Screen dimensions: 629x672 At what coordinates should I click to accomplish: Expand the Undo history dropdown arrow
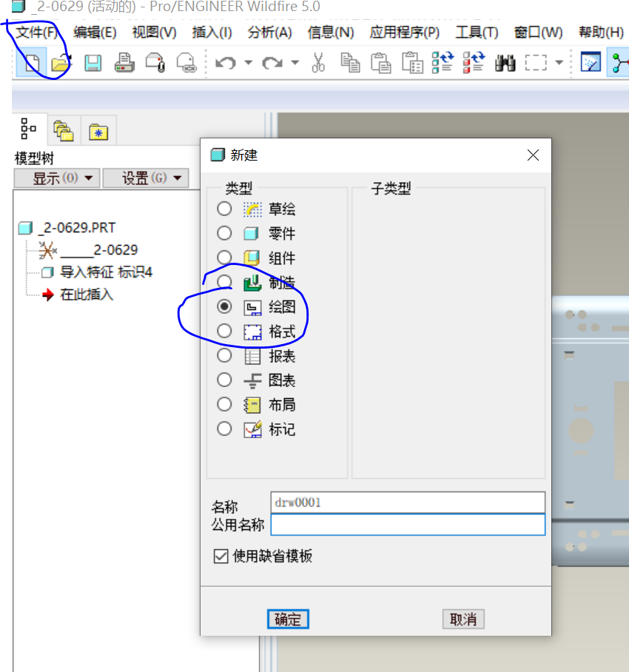point(248,63)
